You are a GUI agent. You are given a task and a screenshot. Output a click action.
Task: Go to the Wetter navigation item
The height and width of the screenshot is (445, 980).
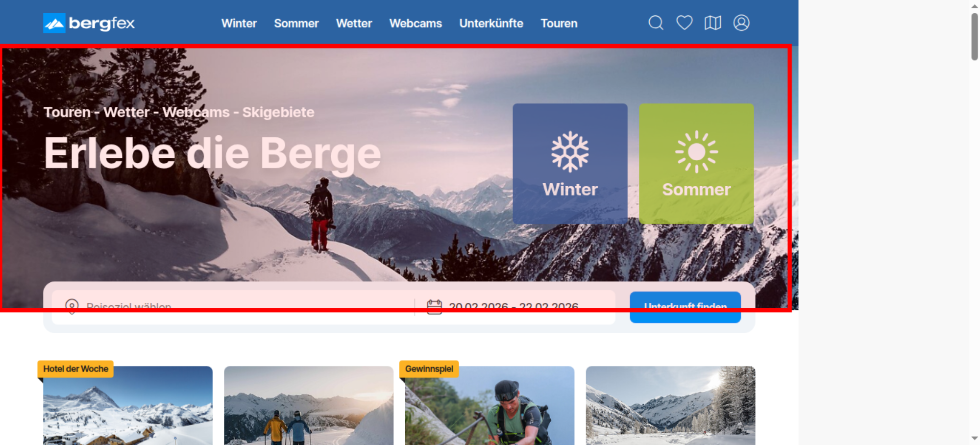354,24
